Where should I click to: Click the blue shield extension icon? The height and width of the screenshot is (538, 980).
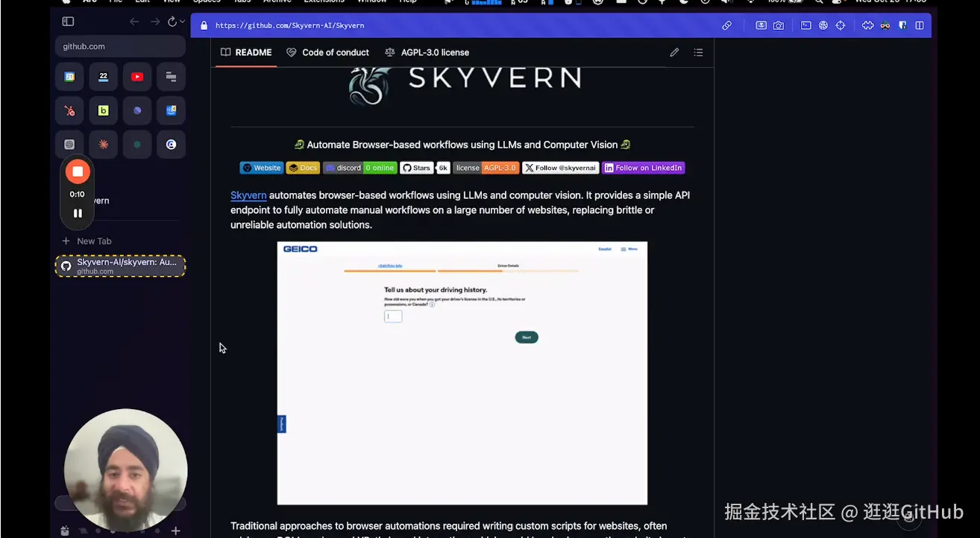pyautogui.click(x=902, y=25)
